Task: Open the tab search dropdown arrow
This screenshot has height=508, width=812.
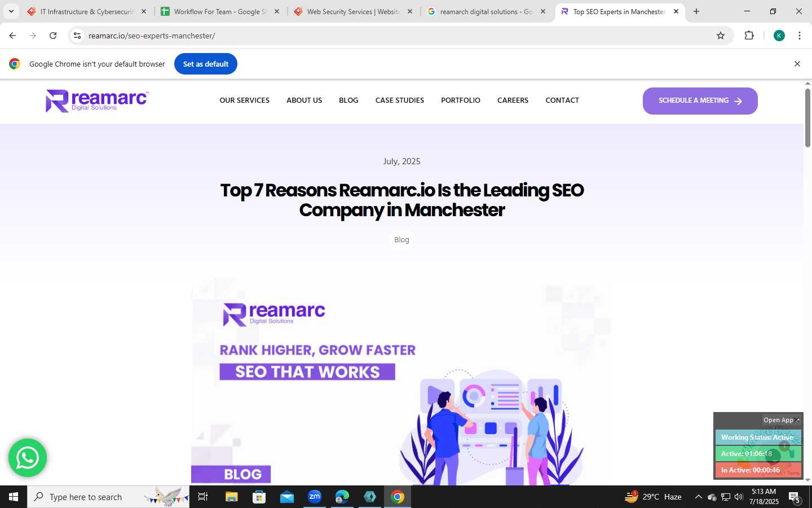Action: (x=11, y=11)
